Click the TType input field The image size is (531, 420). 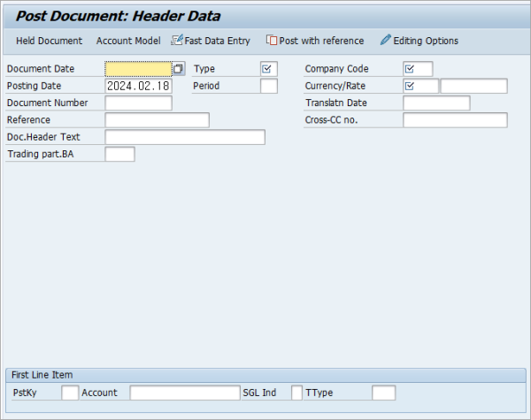[383, 393]
